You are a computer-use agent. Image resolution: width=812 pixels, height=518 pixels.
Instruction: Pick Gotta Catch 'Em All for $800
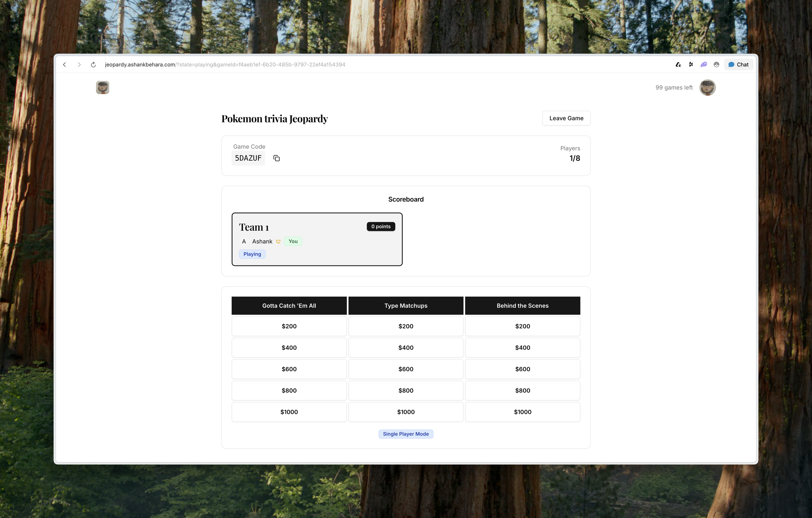coord(289,390)
